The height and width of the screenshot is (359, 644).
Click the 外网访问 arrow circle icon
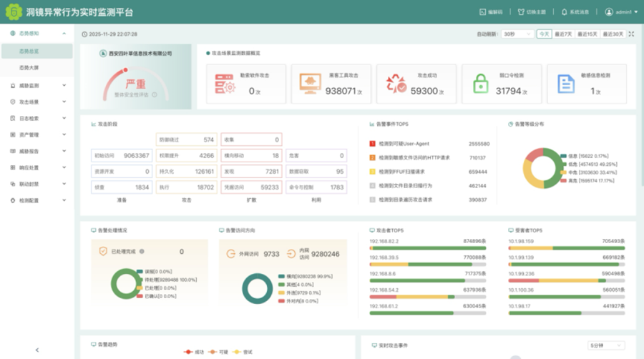coord(231,254)
